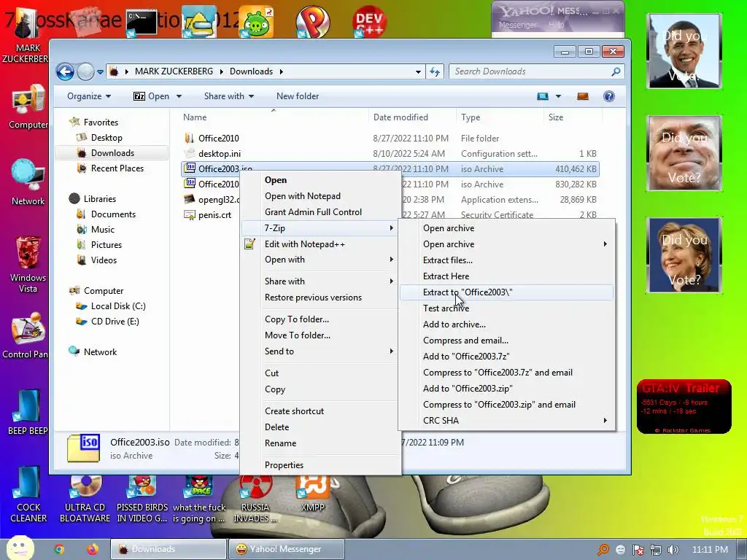Expand the address bar history dropdown arrow
This screenshot has width=747, height=560.
point(418,72)
